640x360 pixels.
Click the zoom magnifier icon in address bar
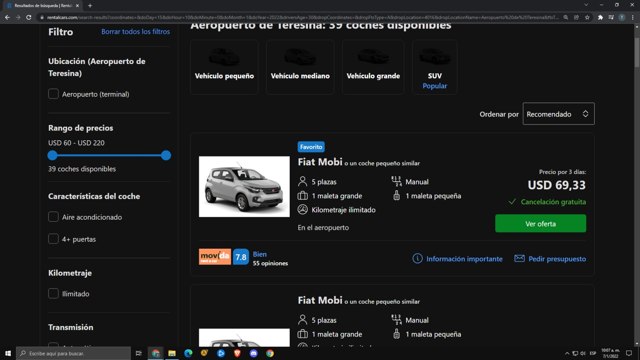[x=566, y=18]
